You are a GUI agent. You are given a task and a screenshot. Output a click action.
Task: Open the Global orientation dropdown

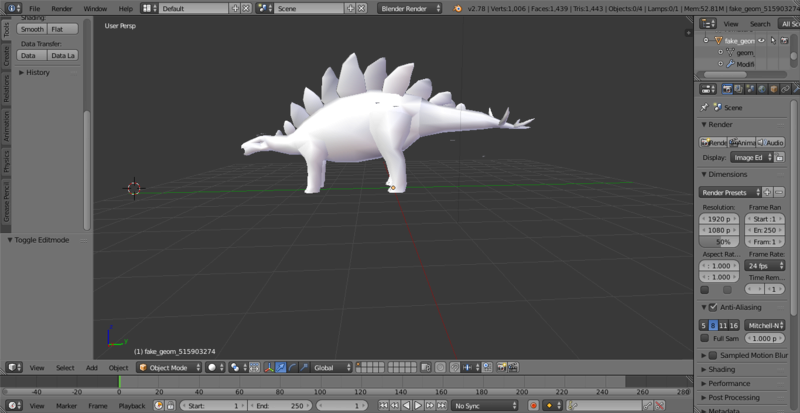coord(332,368)
